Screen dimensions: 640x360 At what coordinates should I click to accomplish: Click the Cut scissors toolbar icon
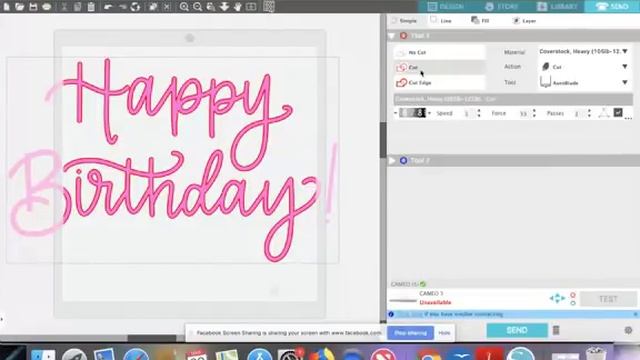point(64,7)
